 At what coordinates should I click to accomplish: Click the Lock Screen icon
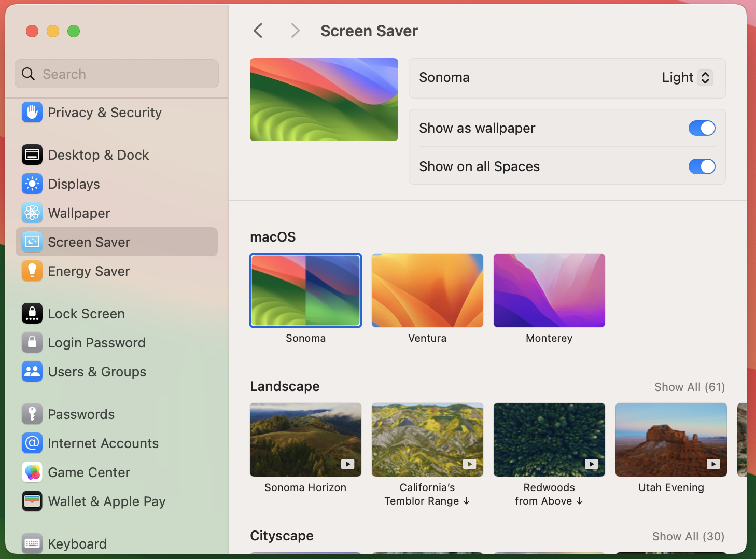[32, 313]
